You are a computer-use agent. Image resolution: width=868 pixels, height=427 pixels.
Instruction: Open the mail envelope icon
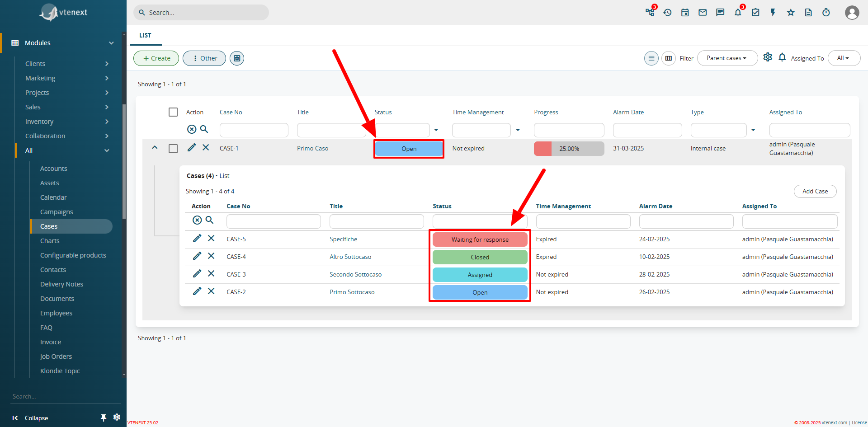703,12
